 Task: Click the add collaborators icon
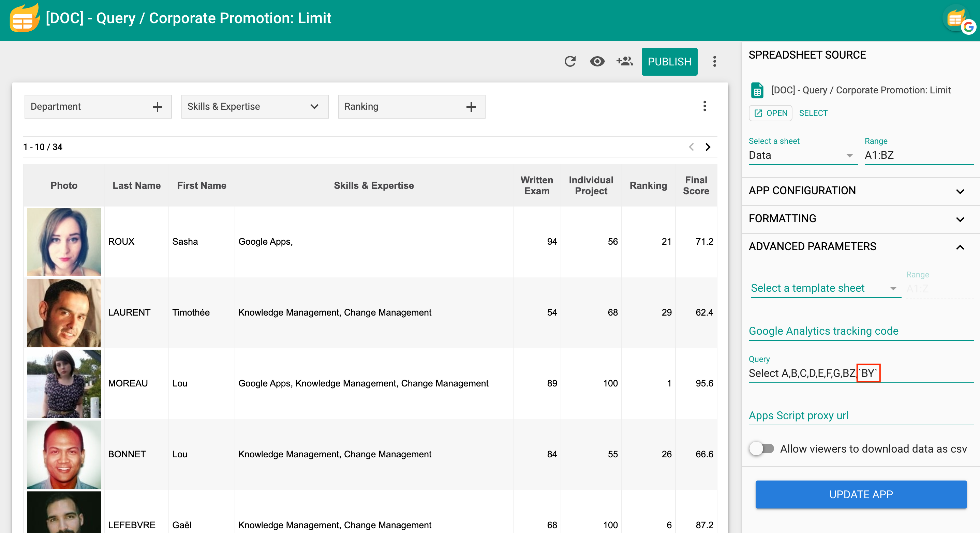624,61
